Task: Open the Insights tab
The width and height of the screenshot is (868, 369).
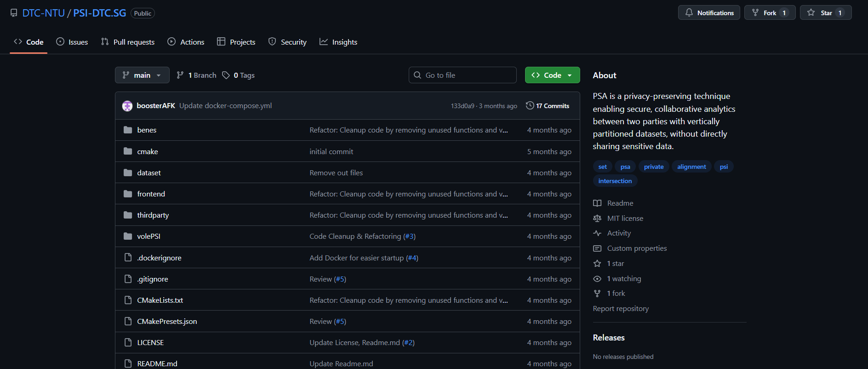Action: (x=338, y=42)
